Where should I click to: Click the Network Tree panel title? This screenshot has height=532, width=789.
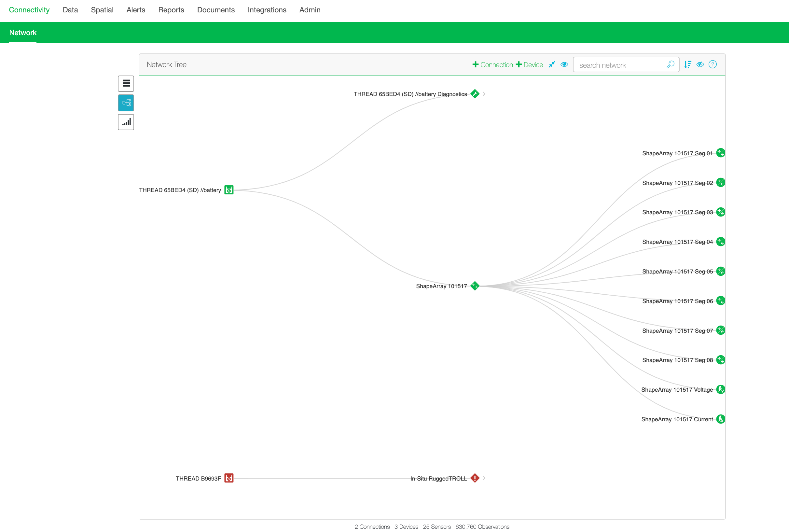coord(167,64)
